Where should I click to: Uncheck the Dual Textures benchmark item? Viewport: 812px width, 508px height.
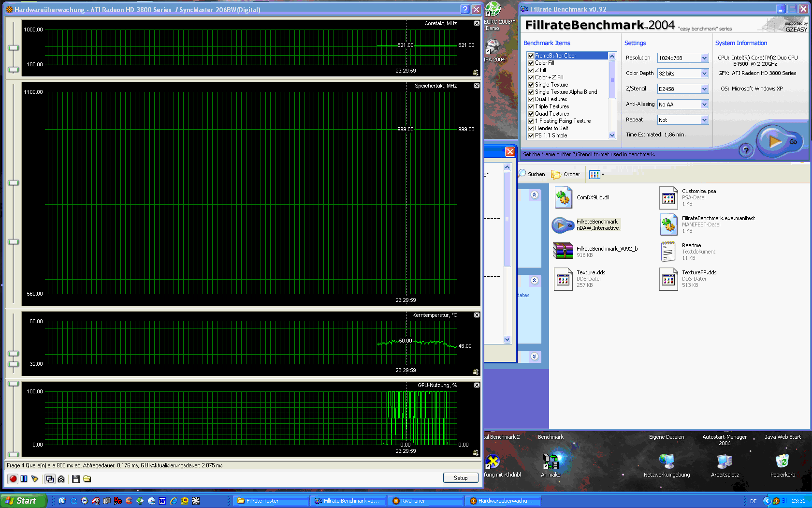click(x=531, y=99)
